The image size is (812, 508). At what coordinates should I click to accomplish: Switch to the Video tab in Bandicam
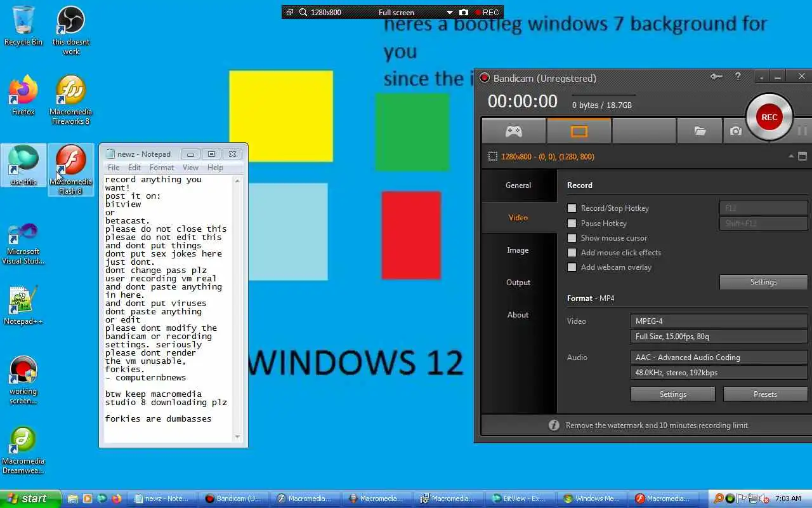pyautogui.click(x=518, y=218)
